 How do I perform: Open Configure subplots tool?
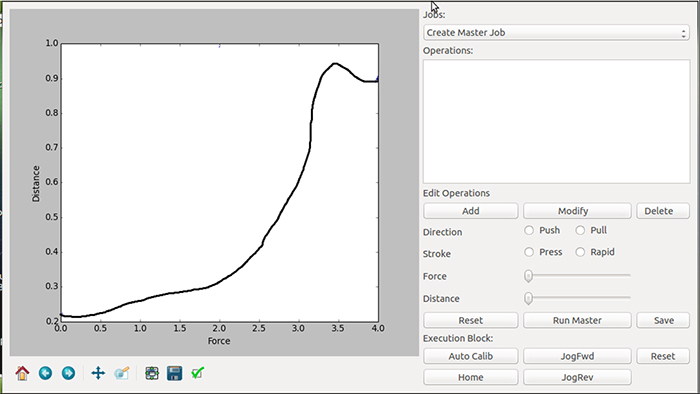152,373
